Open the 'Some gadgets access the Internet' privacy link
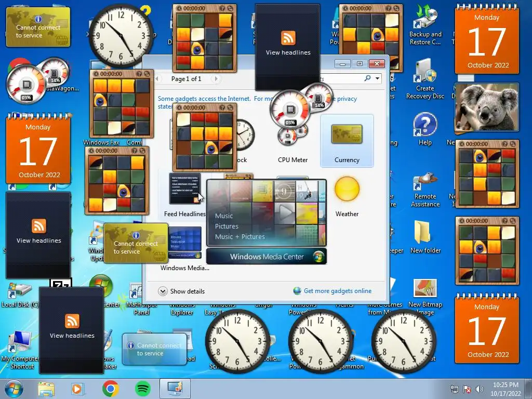532x399 pixels. click(204, 98)
